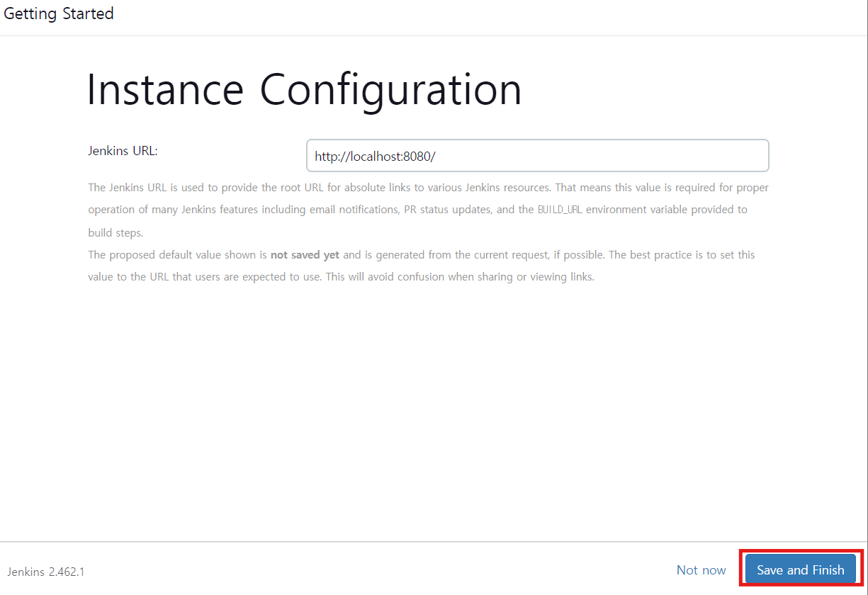Click the 'build steps.' line of help text

click(115, 232)
